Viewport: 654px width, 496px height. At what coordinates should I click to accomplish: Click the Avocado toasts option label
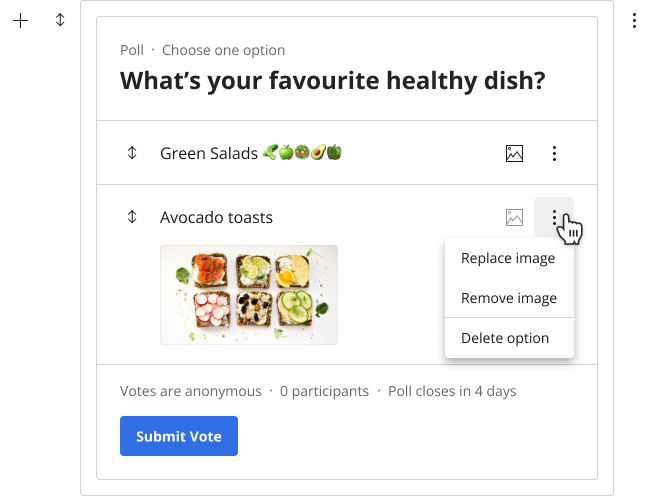coord(216,217)
